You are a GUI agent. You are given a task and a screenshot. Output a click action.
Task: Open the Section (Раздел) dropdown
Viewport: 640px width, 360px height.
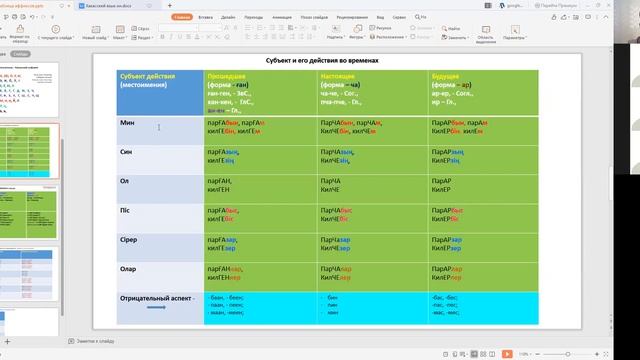click(x=142, y=38)
